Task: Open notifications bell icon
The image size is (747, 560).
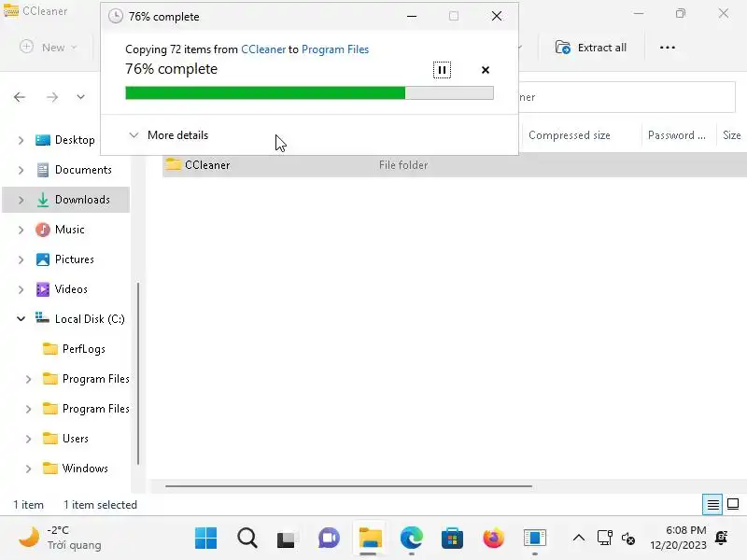Action: click(721, 538)
